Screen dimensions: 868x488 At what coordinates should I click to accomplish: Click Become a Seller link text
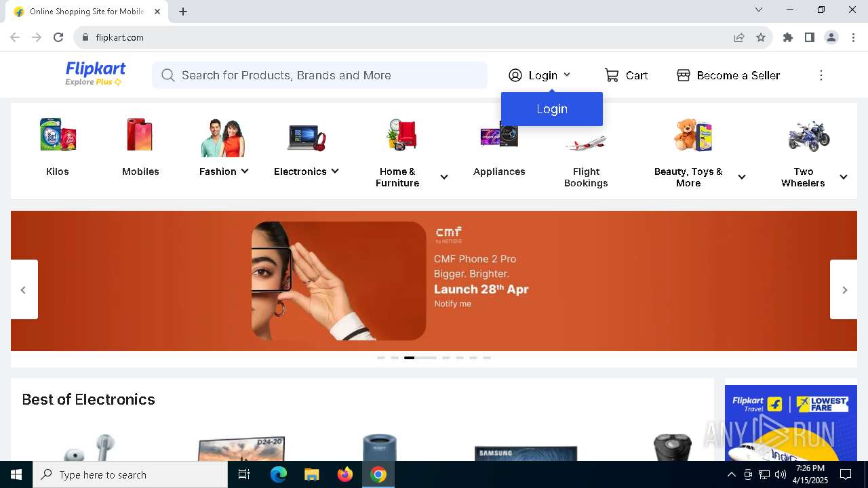click(x=738, y=75)
